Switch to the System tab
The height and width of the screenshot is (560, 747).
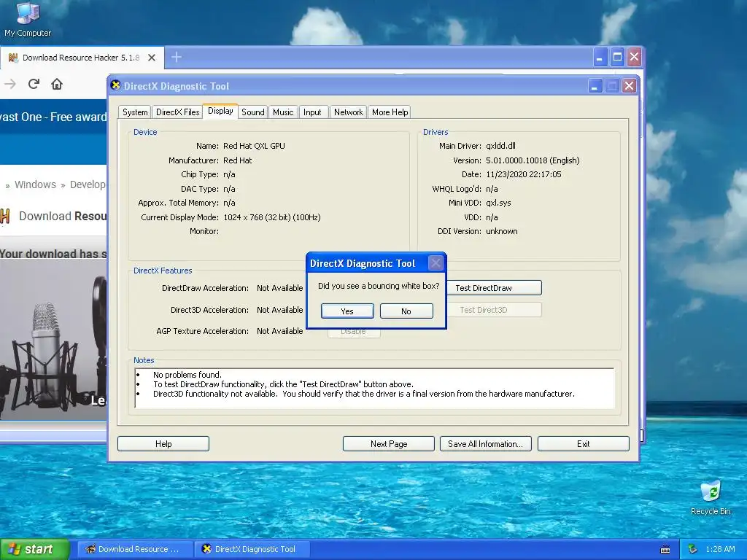[135, 112]
